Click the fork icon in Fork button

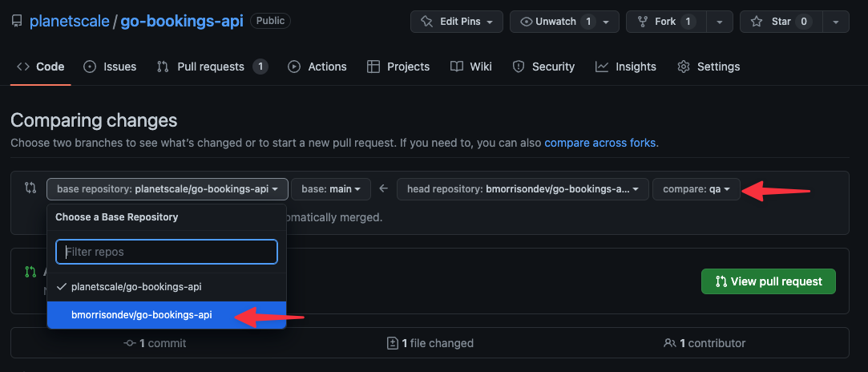tap(643, 22)
